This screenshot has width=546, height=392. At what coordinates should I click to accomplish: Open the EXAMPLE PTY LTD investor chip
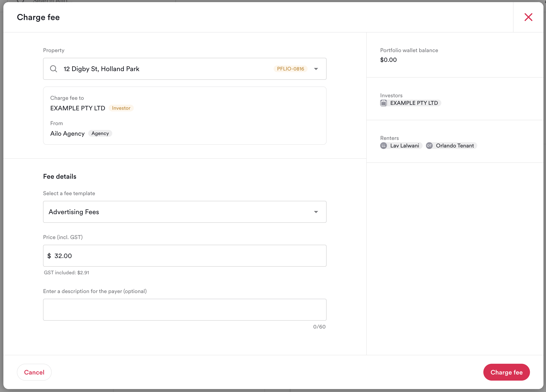point(414,103)
